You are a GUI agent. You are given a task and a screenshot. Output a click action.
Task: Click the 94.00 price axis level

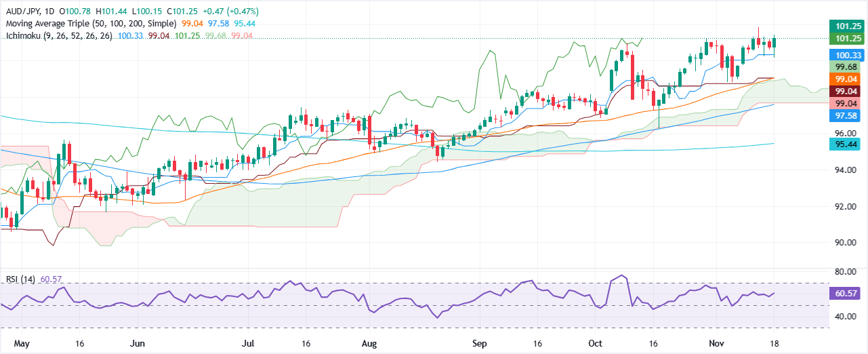click(x=847, y=170)
